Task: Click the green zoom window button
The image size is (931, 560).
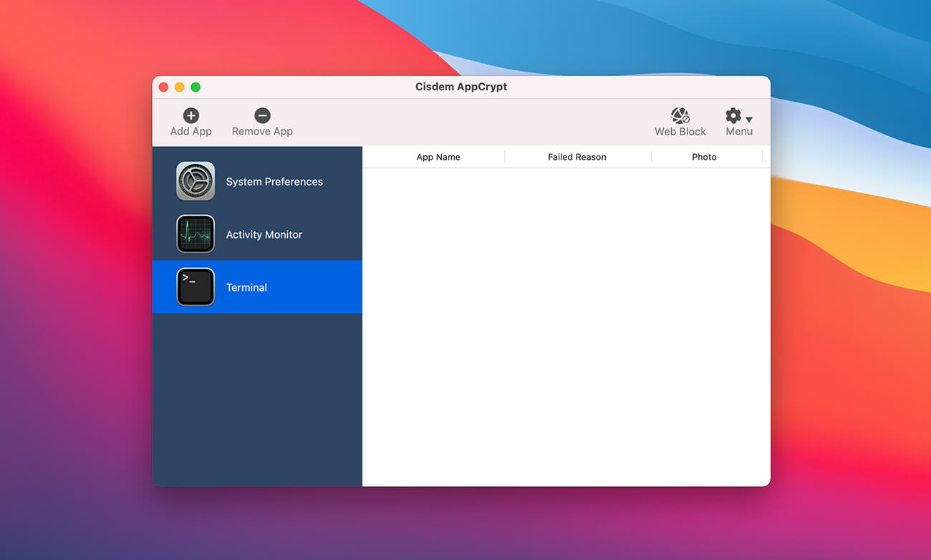Action: tap(196, 87)
